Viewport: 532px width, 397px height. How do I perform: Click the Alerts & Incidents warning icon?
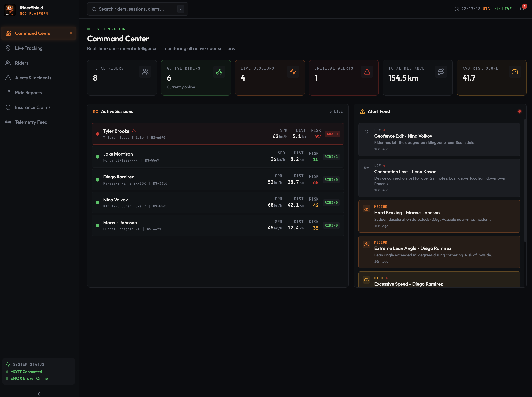(8, 78)
